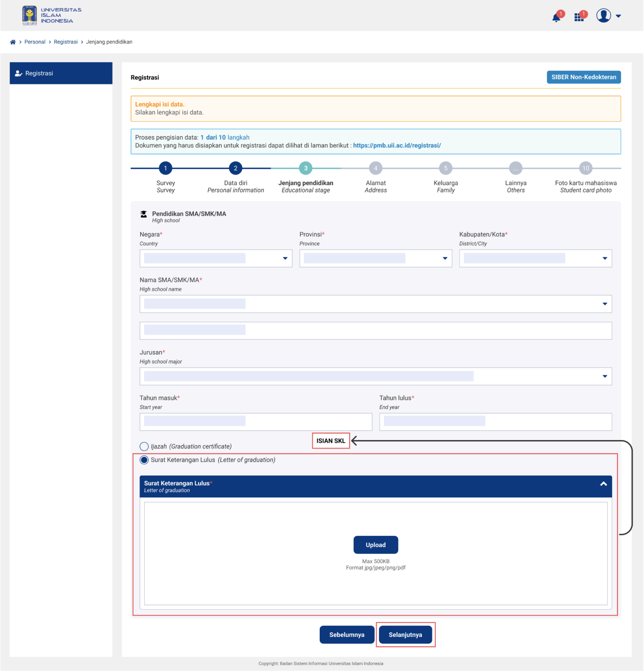This screenshot has width=644, height=672.
Task: Select Surat Keterangan Lulus radio button
Action: coord(144,460)
